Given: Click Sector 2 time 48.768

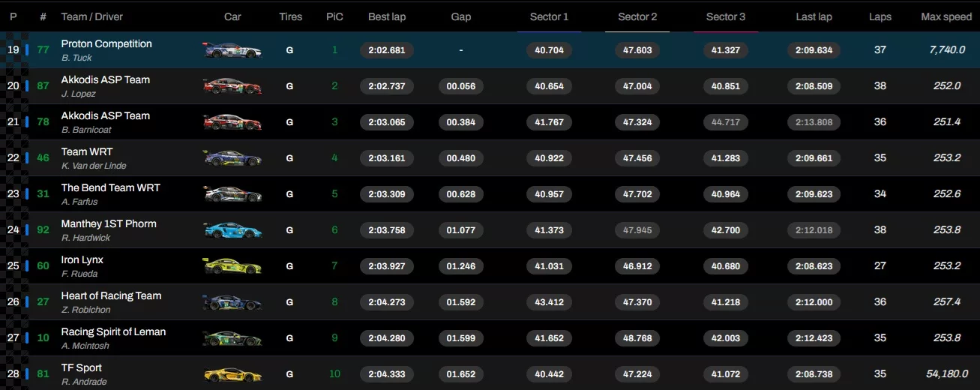Looking at the screenshot, I should point(637,338).
